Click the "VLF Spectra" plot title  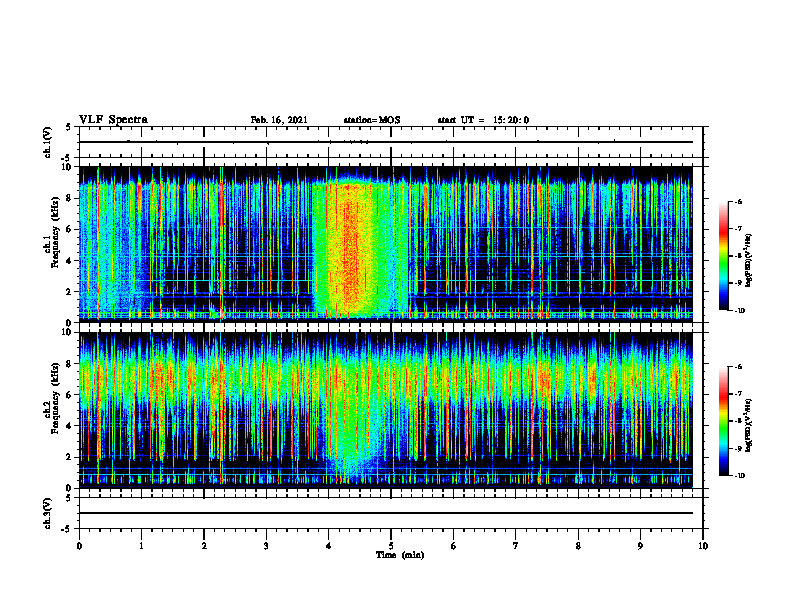coord(113,120)
